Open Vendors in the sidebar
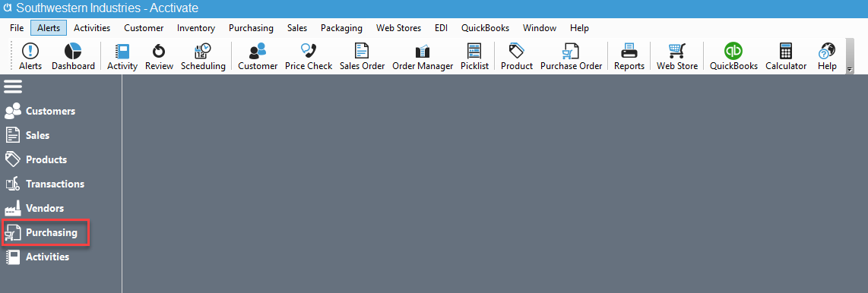Screen dimensions: 868x293 (34, 209)
